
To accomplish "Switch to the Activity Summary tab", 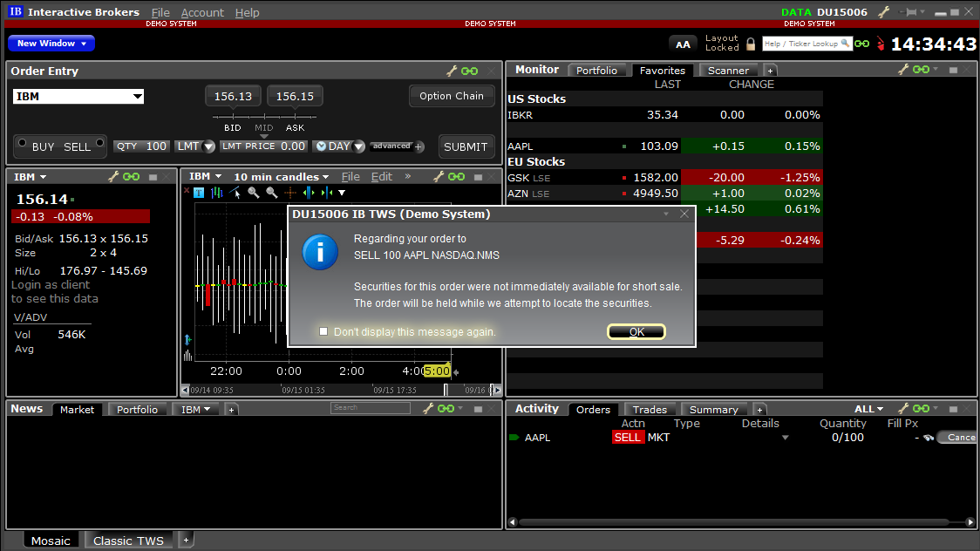I will tap(714, 409).
